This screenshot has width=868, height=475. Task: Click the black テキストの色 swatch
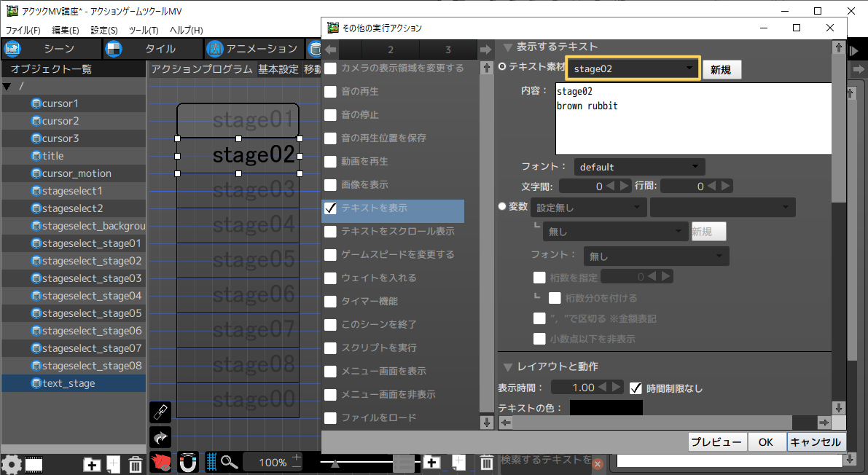606,407
